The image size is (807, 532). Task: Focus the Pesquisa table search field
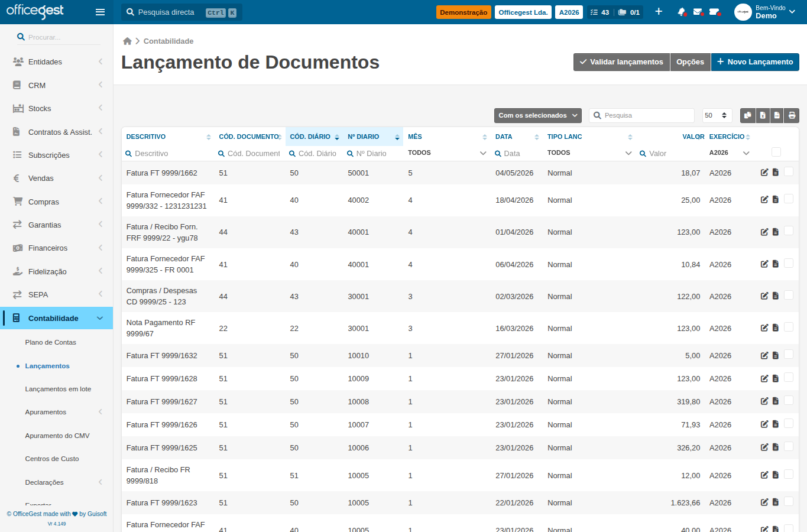tap(642, 115)
